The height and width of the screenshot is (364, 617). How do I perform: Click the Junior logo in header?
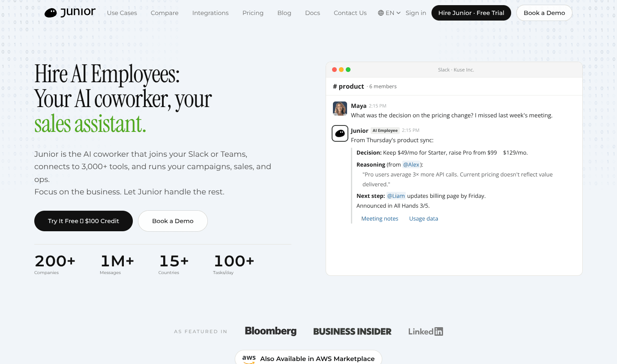(70, 12)
